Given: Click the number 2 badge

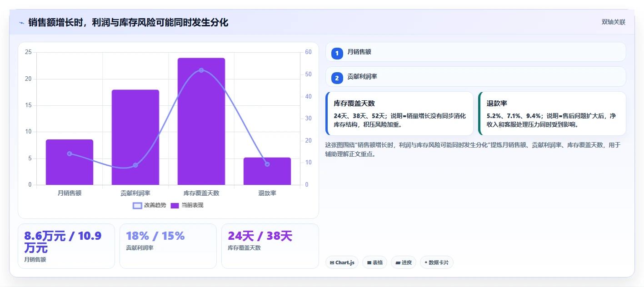Looking at the screenshot, I should pos(337,78).
